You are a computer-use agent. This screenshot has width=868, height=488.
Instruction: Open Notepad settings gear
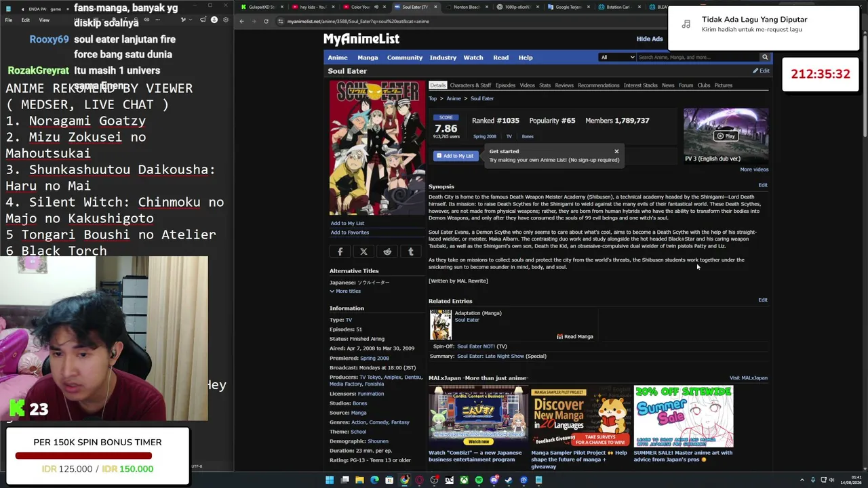click(226, 20)
